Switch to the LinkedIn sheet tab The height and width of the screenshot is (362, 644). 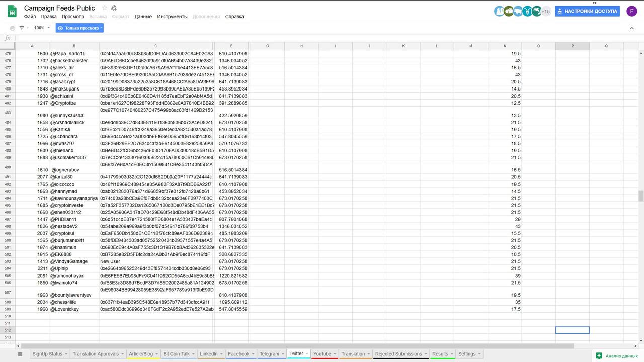click(x=208, y=354)
